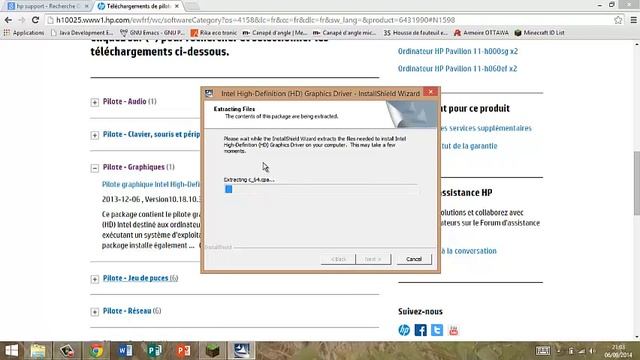Click the browser Back arrow
Screen dimensions: 640x360
point(8,20)
